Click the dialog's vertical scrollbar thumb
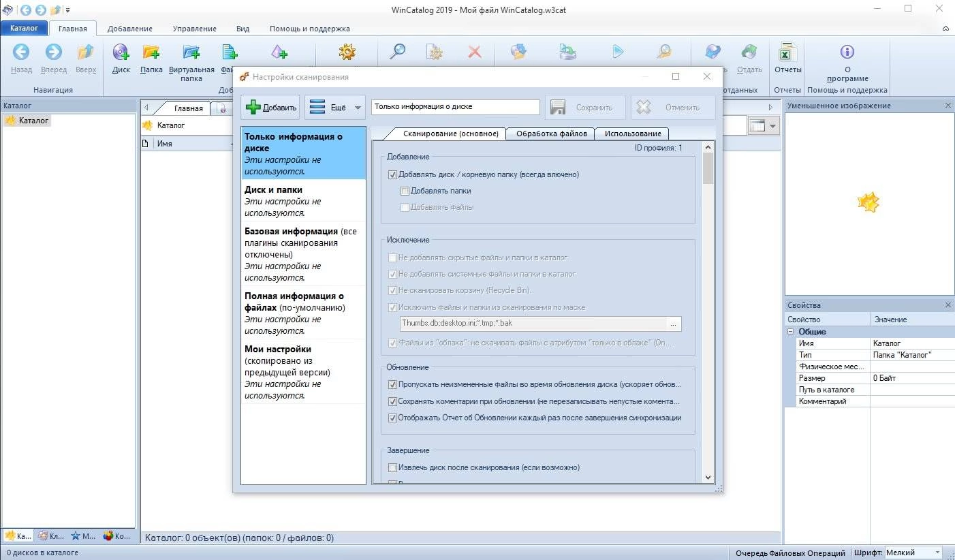Screen dimensions: 955x560 [708, 168]
